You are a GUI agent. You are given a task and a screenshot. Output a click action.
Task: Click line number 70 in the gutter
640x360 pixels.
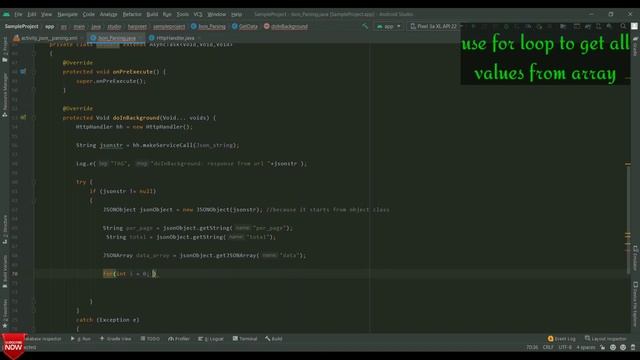15,274
